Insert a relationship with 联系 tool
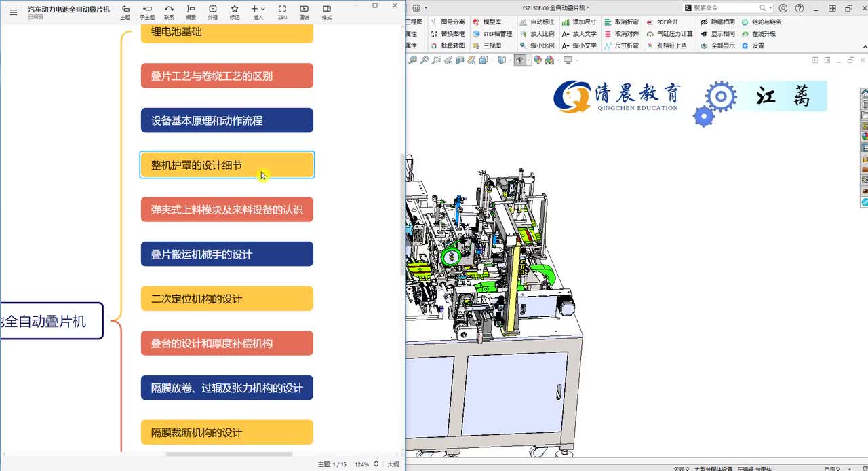868x471 pixels. point(169,12)
